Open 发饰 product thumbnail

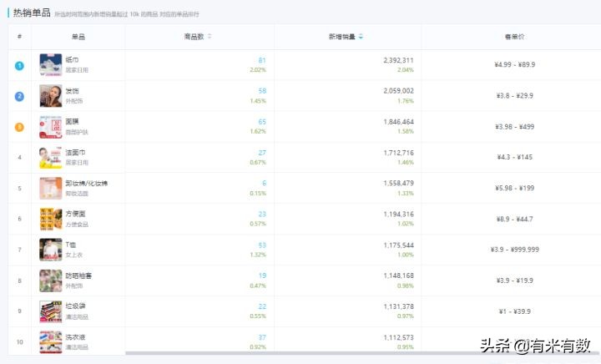(x=51, y=96)
